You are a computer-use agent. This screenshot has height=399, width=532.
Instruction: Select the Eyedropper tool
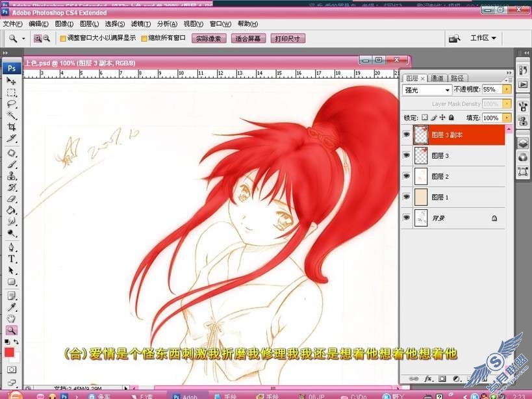[x=12, y=307]
